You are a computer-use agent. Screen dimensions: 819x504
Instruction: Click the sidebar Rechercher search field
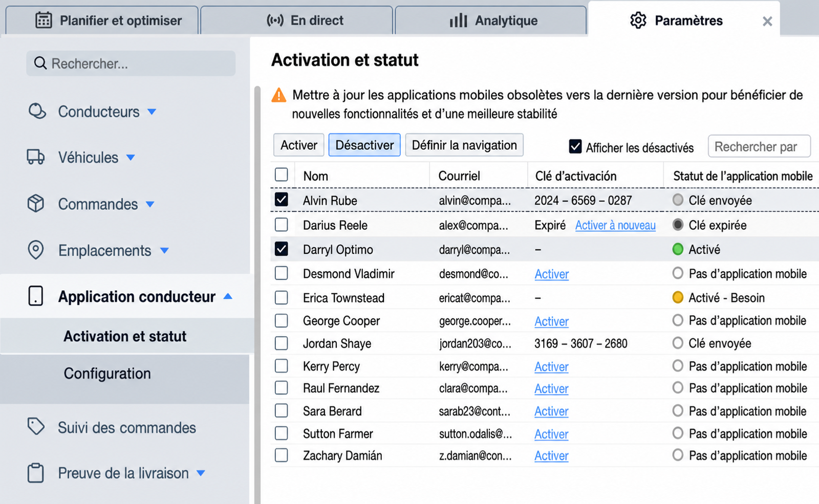click(x=131, y=63)
